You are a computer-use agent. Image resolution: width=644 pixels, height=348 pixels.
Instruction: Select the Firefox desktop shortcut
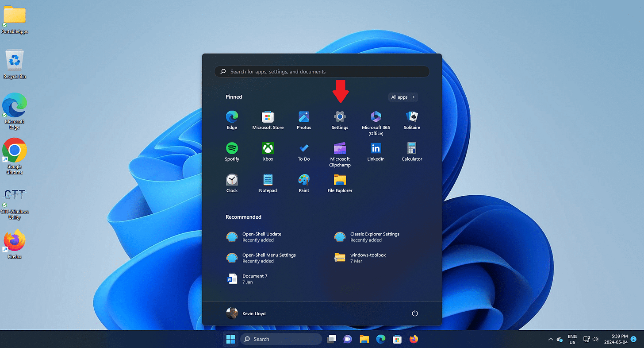point(15,244)
